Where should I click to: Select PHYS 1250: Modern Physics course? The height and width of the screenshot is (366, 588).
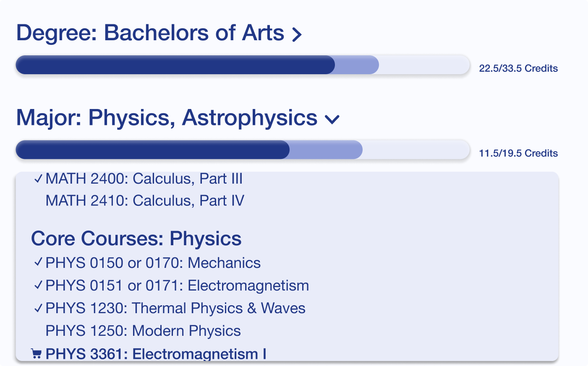click(143, 331)
